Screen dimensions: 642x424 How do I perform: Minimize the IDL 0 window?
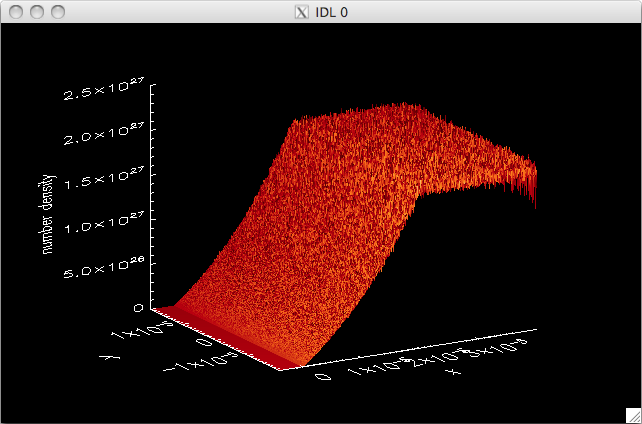pyautogui.click(x=37, y=12)
